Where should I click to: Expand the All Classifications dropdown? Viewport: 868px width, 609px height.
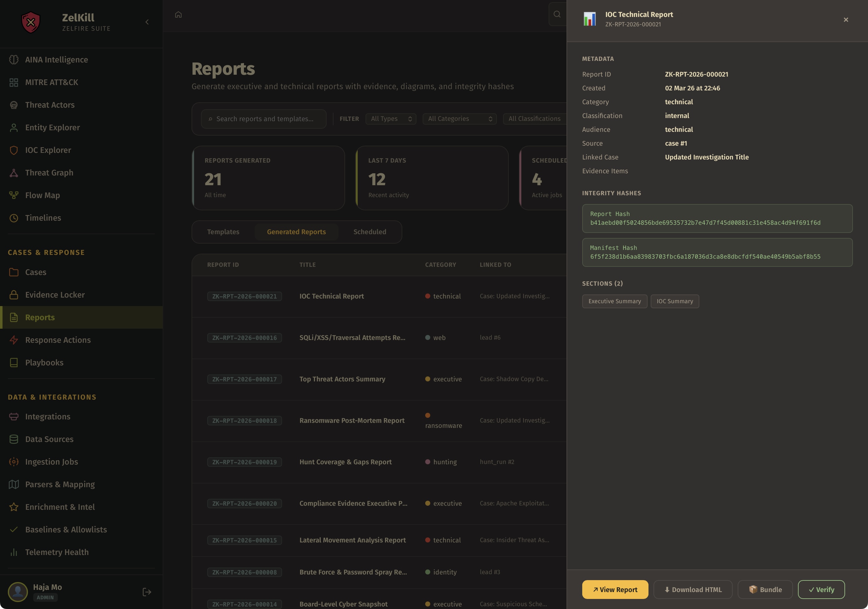534,119
